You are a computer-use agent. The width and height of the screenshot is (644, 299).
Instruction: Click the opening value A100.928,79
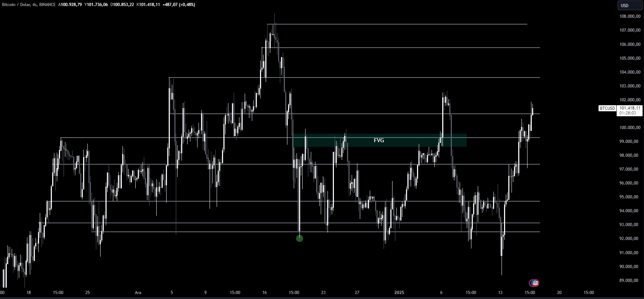click(x=70, y=5)
